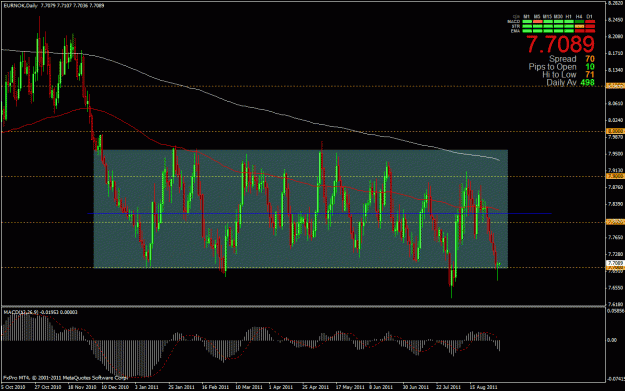The image size is (625, 391).
Task: Click the large 7.7089 price readout
Action: pyautogui.click(x=560, y=44)
